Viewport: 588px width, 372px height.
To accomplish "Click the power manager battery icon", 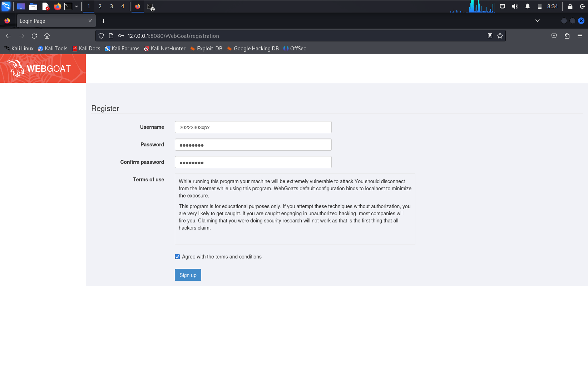I will pyautogui.click(x=540, y=6).
